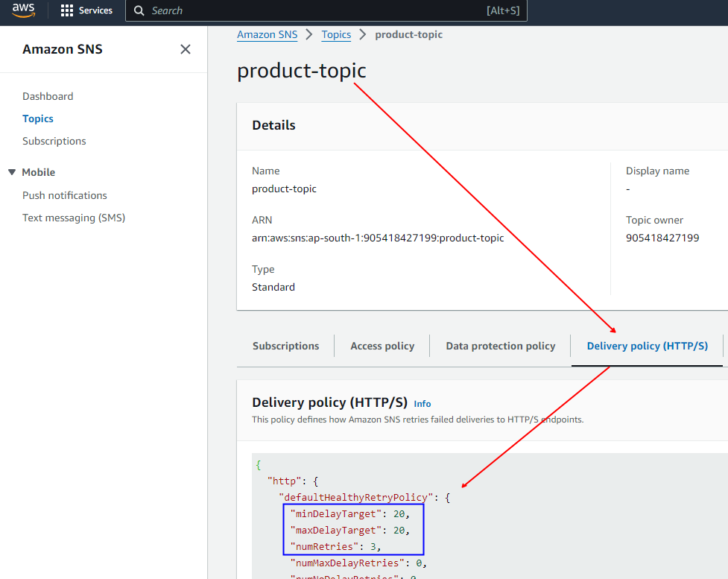Open the Services grid menu
The height and width of the screenshot is (579, 728).
(67, 11)
